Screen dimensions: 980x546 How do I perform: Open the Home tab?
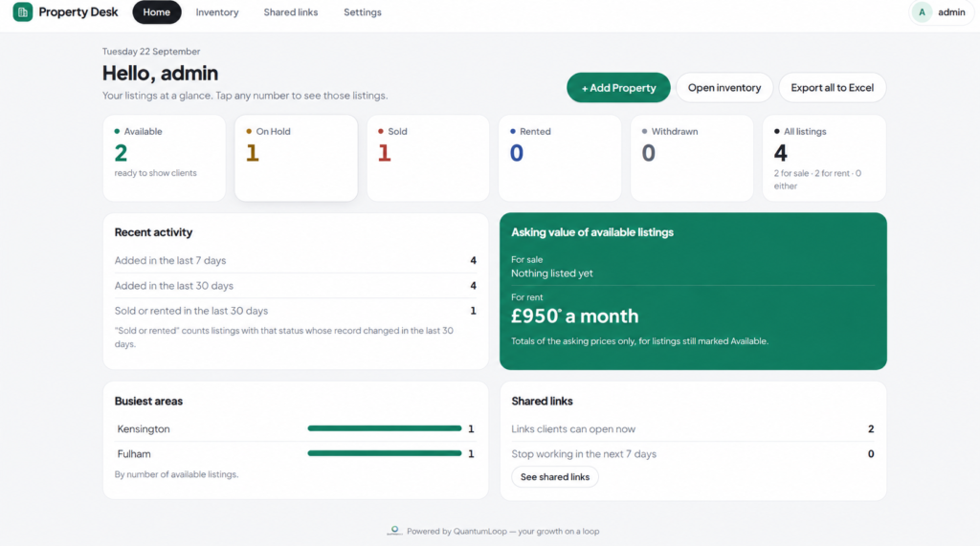[156, 11]
